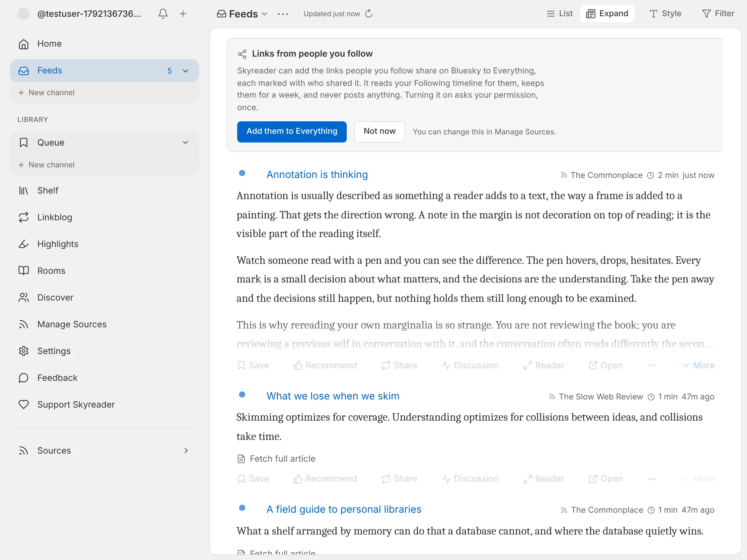Open the Annotation is thinking title link
The image size is (747, 560).
pyautogui.click(x=317, y=175)
